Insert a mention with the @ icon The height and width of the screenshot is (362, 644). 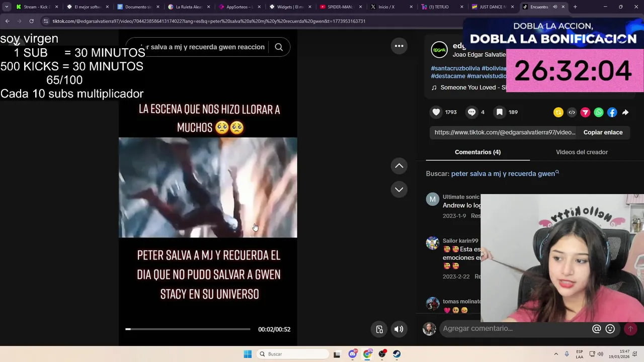point(597,329)
